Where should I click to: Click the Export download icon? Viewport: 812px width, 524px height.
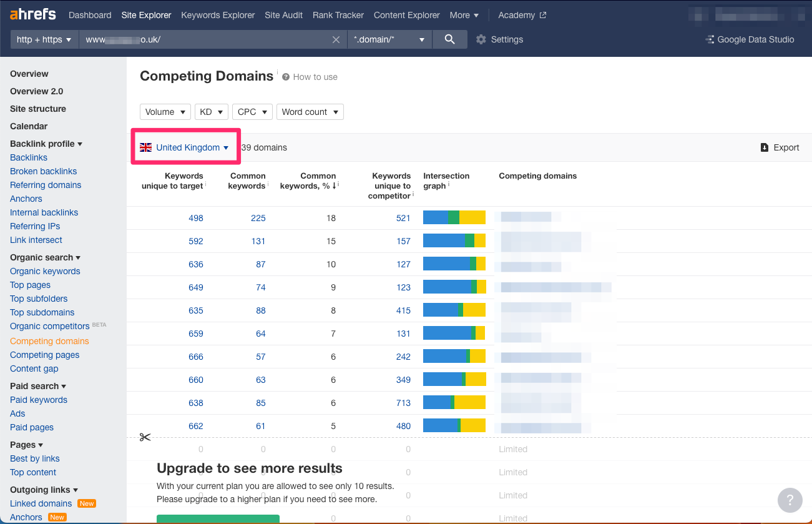point(765,147)
